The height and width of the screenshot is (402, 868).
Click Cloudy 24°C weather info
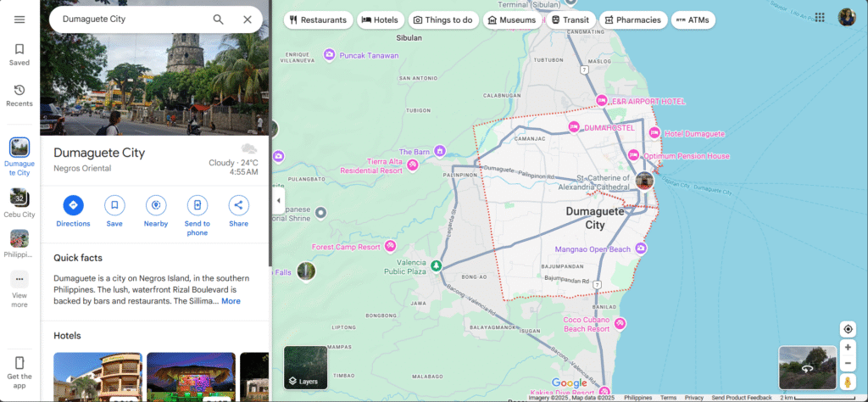pyautogui.click(x=233, y=163)
